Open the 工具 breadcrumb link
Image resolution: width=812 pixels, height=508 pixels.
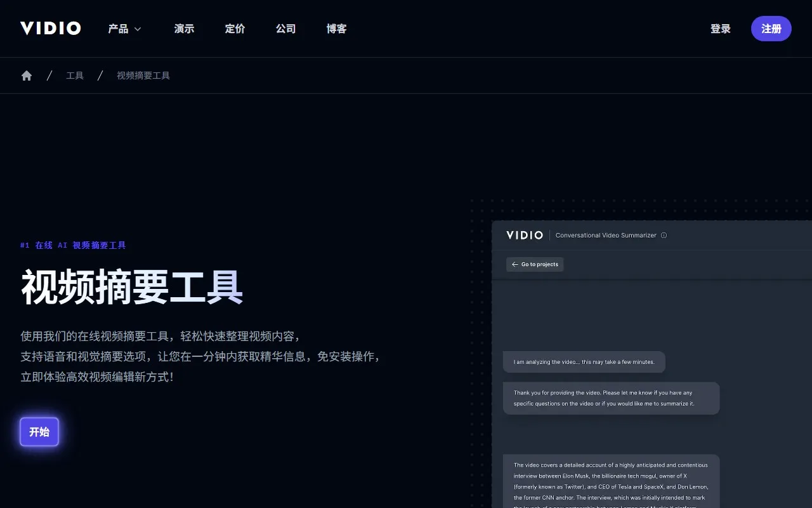[x=75, y=75]
